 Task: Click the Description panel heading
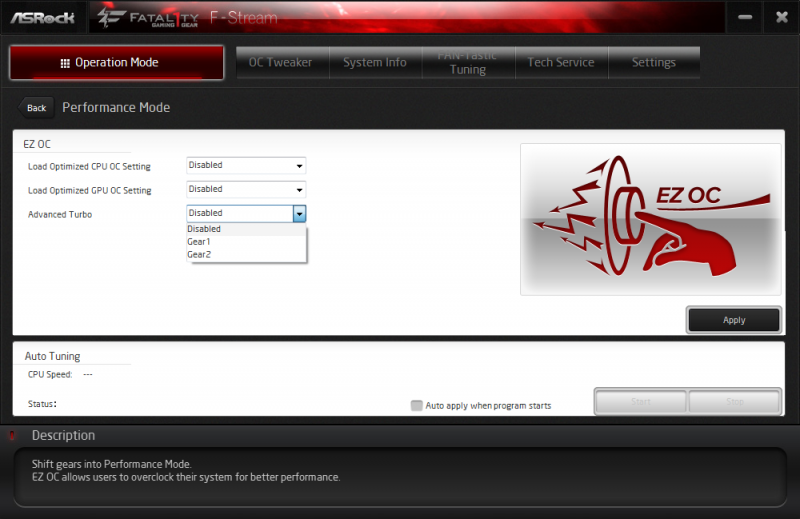tap(63, 435)
